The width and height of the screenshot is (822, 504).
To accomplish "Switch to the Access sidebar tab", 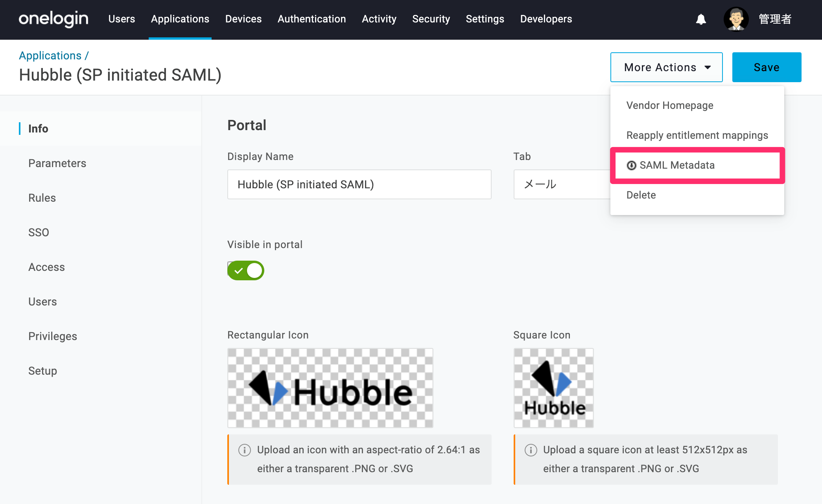I will click(101, 267).
